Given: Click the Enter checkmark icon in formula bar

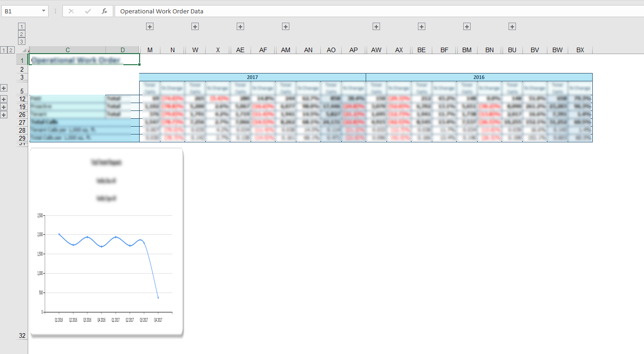Looking at the screenshot, I should [88, 11].
